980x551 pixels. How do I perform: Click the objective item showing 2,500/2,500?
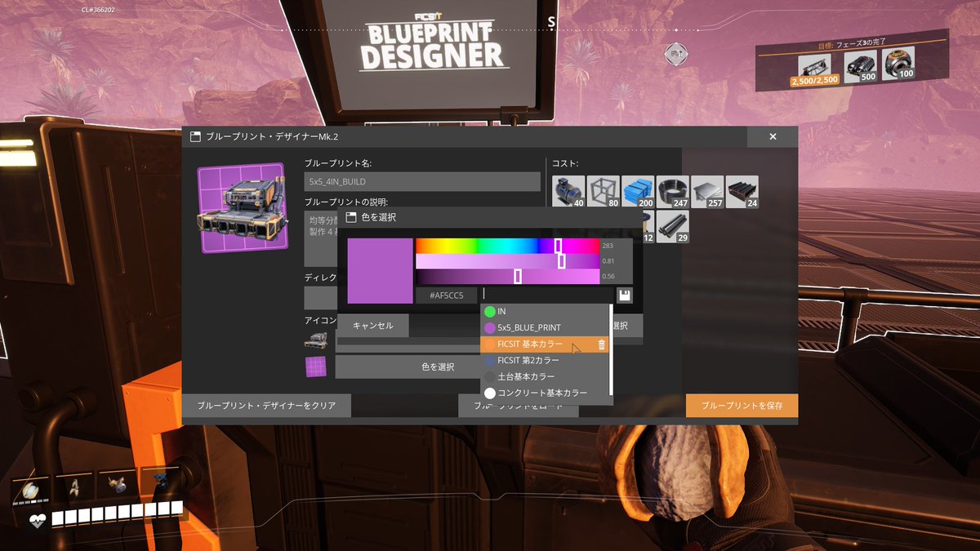(x=813, y=70)
